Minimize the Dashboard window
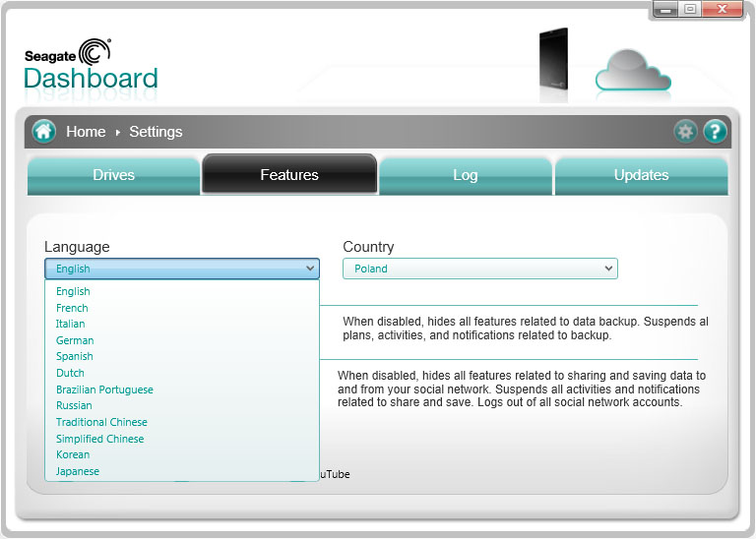 click(x=665, y=9)
